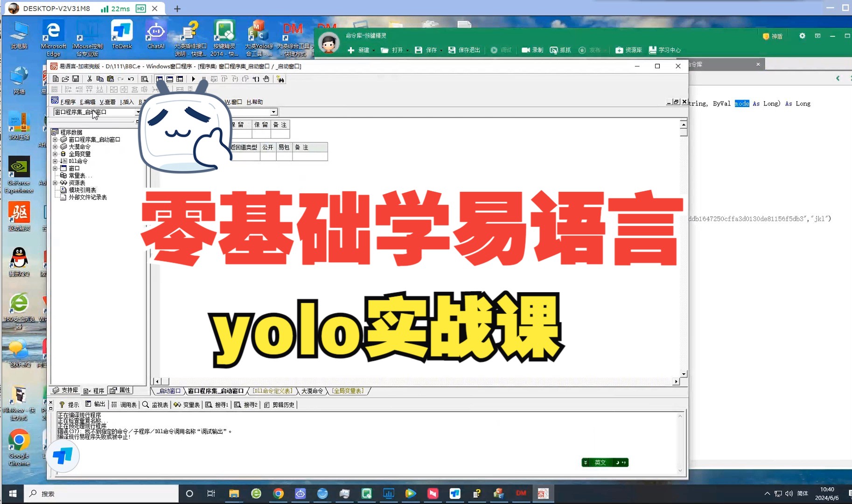Create a new file via the blank-page icon
This screenshot has width=852, height=504.
coord(55,79)
